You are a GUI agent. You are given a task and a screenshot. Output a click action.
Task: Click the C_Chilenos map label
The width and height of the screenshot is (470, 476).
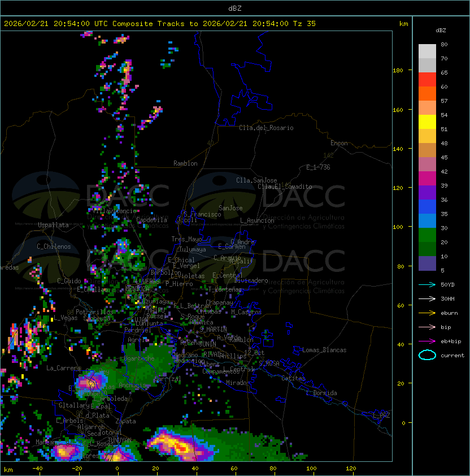point(54,246)
